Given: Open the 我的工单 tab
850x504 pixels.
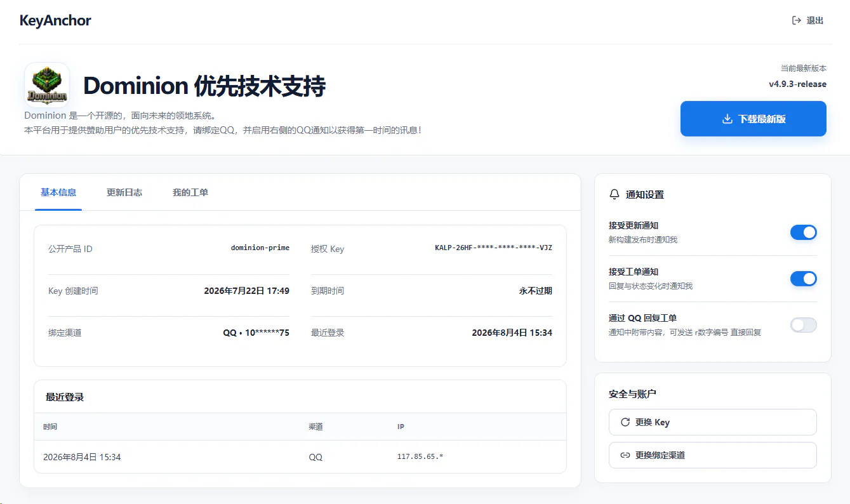Looking at the screenshot, I should [190, 192].
